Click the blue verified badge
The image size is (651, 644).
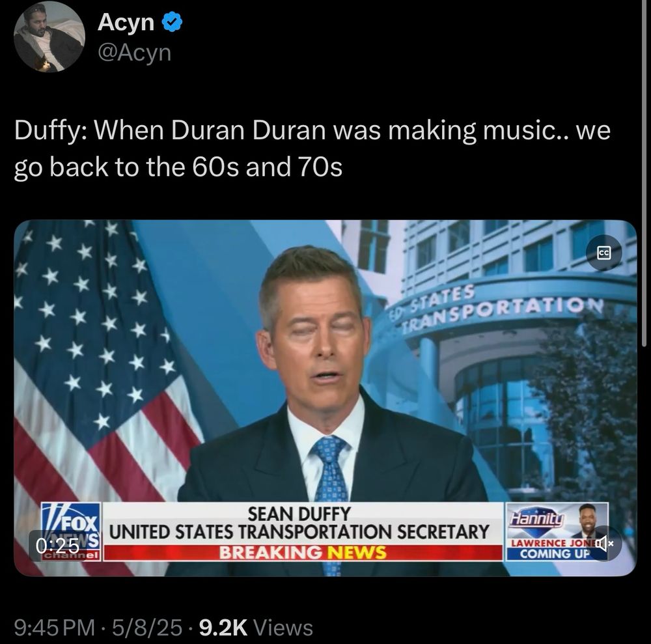[171, 22]
